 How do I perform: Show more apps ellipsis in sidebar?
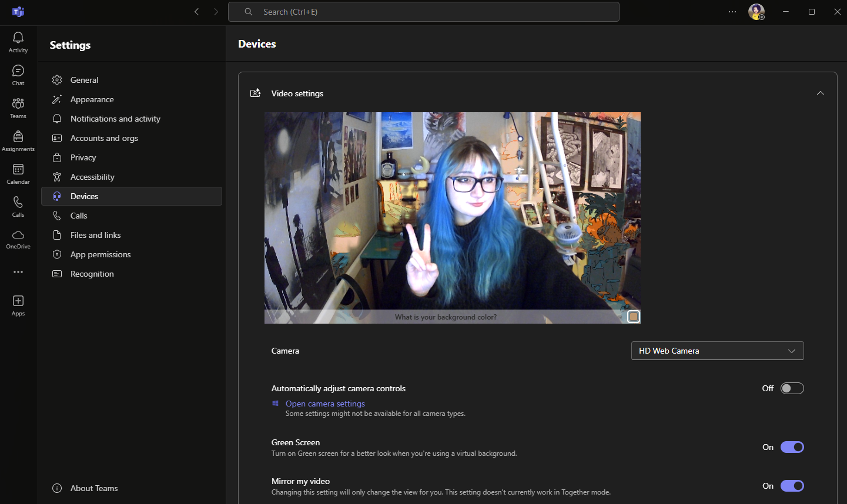click(18, 272)
